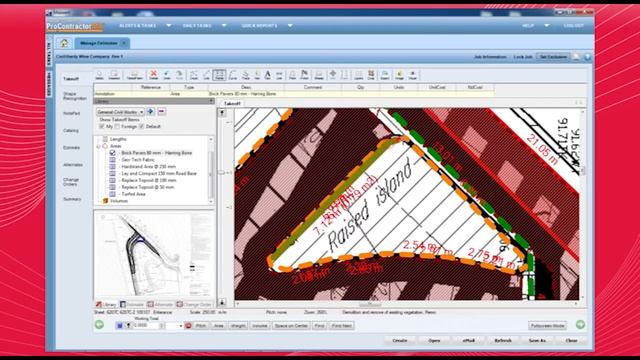Click the Find Next button
The height and width of the screenshot is (360, 640).
(x=342, y=326)
